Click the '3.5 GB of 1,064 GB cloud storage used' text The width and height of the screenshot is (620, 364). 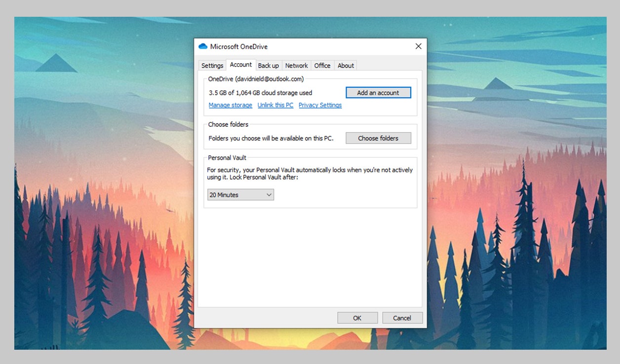tap(261, 93)
